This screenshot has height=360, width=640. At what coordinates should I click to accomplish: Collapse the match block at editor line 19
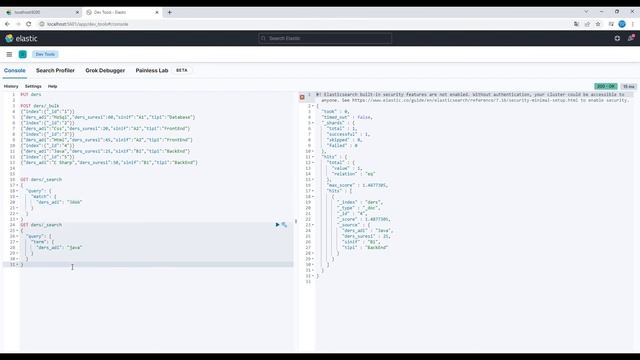coord(17,197)
